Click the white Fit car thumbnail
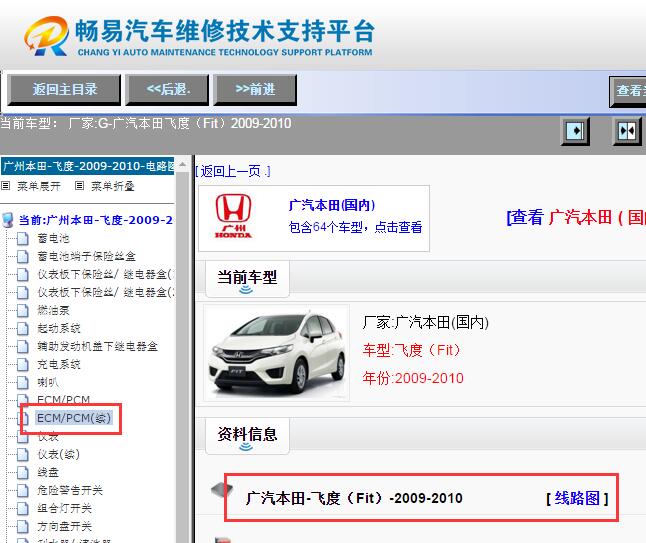Image resolution: width=646 pixels, height=543 pixels. tap(276, 353)
